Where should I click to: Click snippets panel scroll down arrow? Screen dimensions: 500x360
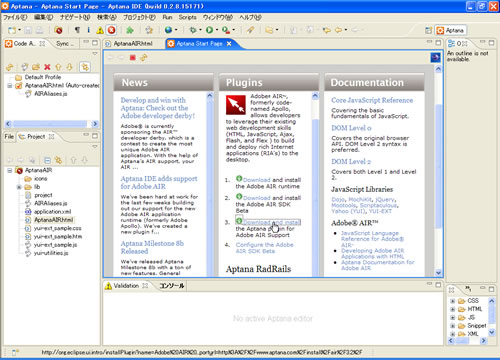[492, 332]
